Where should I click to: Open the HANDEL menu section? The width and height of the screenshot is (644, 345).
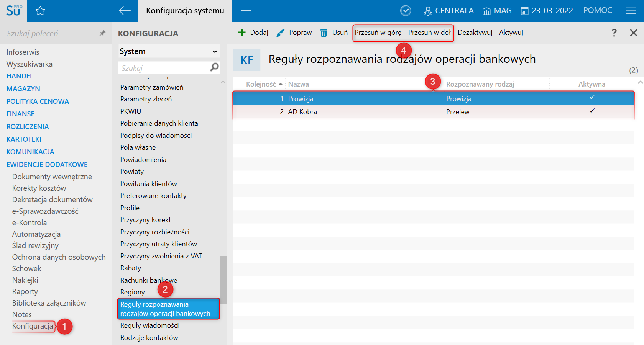point(20,76)
